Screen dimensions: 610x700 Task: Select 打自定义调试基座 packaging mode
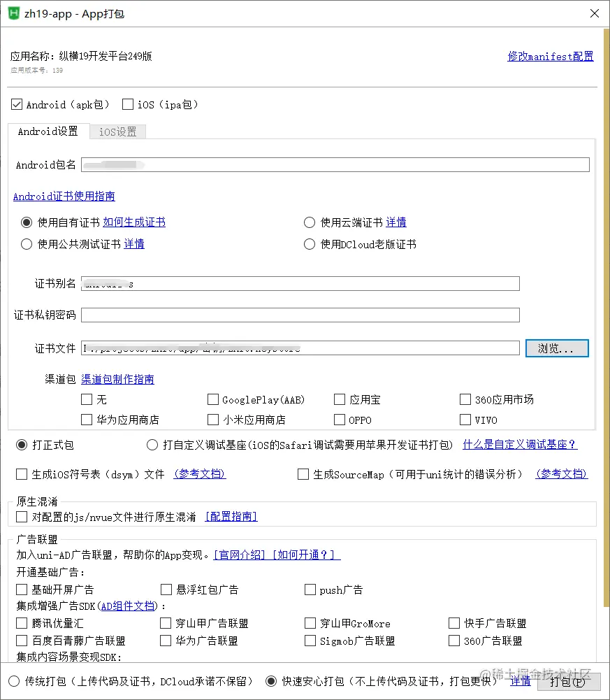(x=152, y=445)
